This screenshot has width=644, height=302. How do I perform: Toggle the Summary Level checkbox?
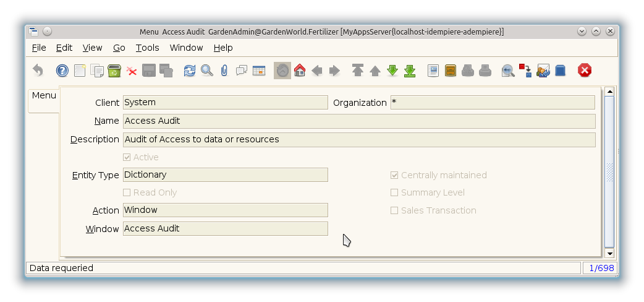(x=394, y=192)
